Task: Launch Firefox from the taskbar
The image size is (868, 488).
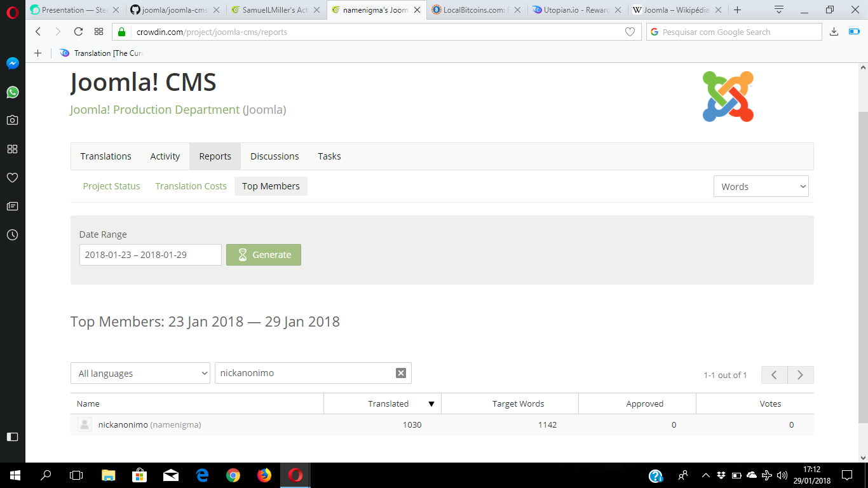Action: coord(264,475)
